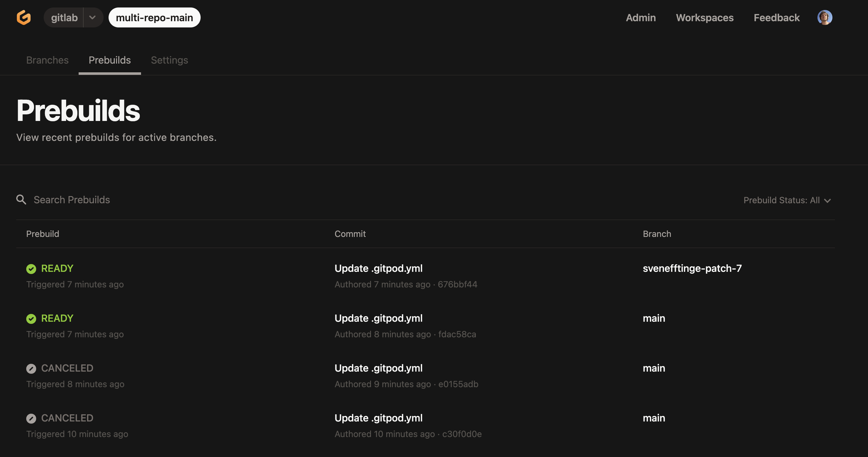Click the user avatar

click(x=825, y=17)
